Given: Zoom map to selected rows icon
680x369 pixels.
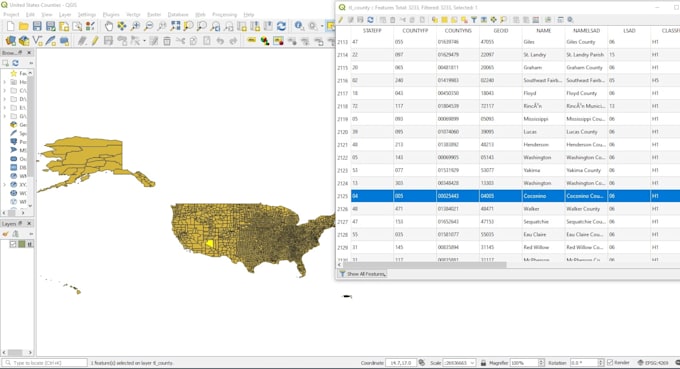Looking at the screenshot, I should (503, 20).
